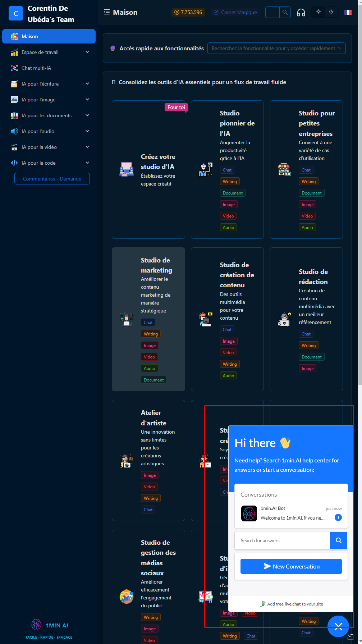Screen dimensions: 362x644
Task: Click Commentaires - Demande button
Action: [52, 179]
